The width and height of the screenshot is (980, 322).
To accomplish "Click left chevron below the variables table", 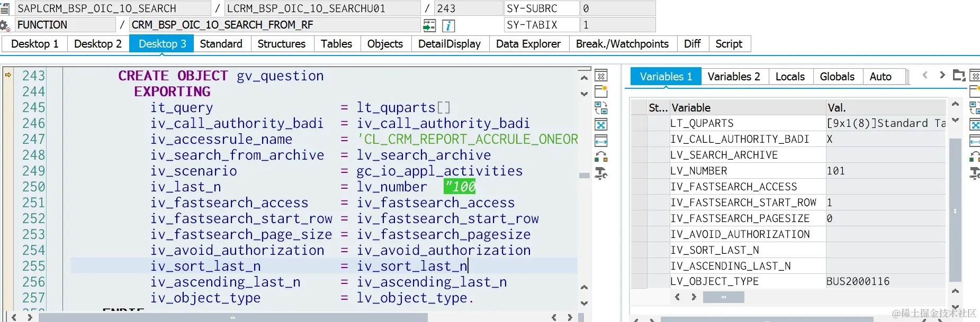I will click(x=677, y=297).
